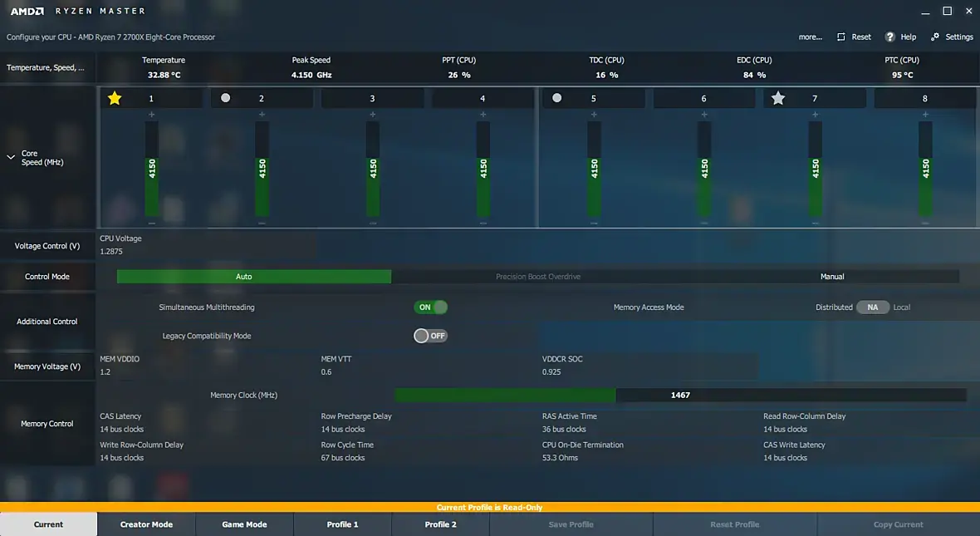
Task: Click Row Cycle Time 67 bus clocks
Action: point(342,458)
